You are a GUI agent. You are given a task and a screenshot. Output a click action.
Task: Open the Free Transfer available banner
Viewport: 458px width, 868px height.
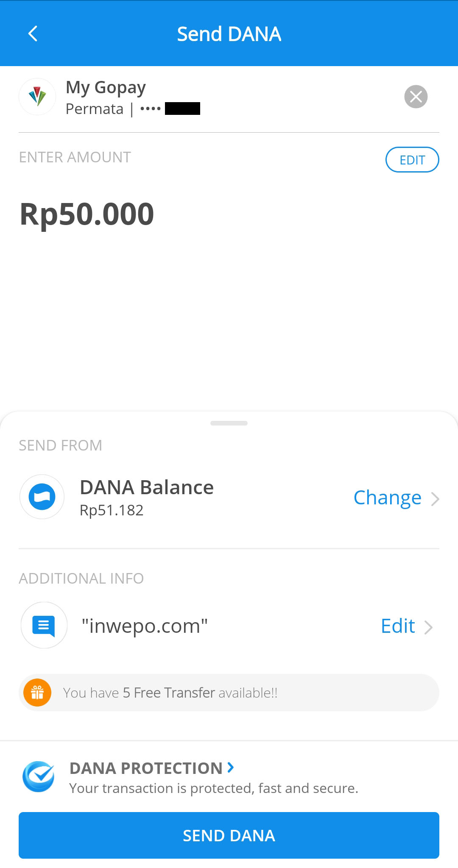229,693
